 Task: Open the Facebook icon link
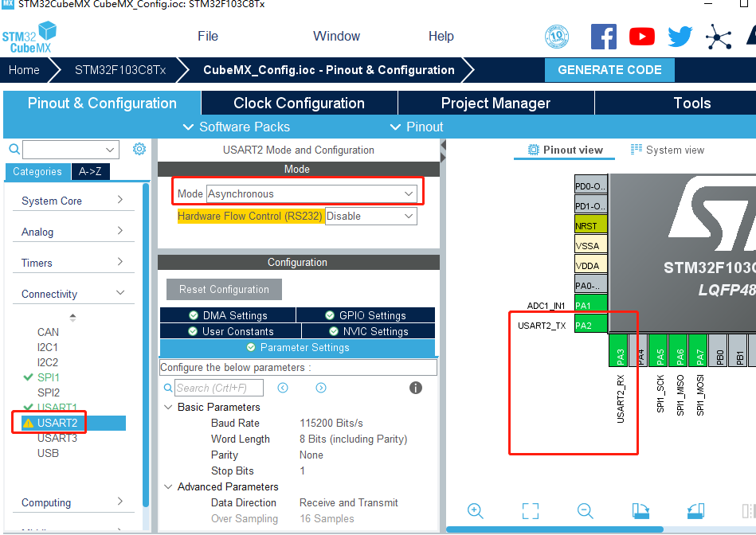pos(604,36)
